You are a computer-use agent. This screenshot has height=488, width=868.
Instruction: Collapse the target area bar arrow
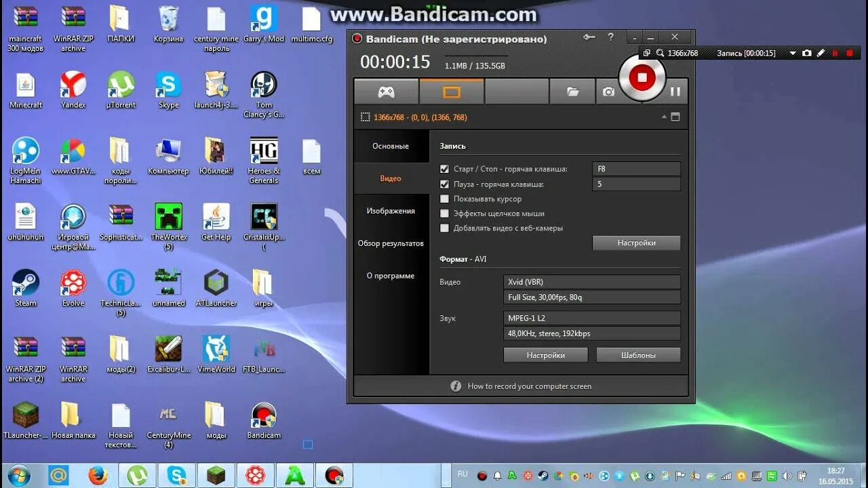pyautogui.click(x=664, y=117)
